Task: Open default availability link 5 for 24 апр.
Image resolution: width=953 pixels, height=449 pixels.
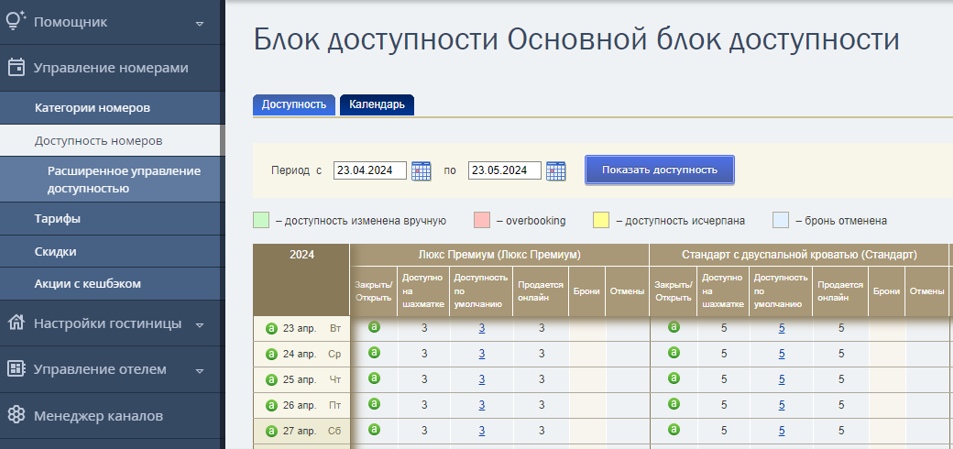Action: (x=782, y=354)
